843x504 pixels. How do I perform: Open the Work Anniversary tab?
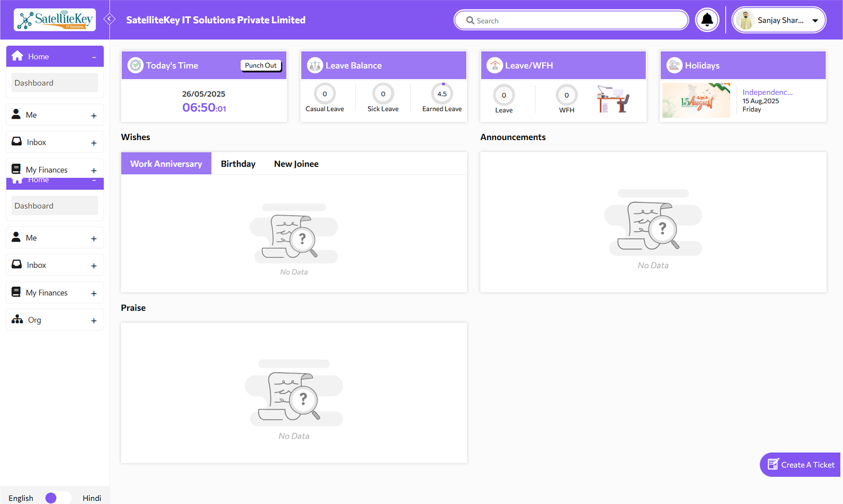pos(166,164)
